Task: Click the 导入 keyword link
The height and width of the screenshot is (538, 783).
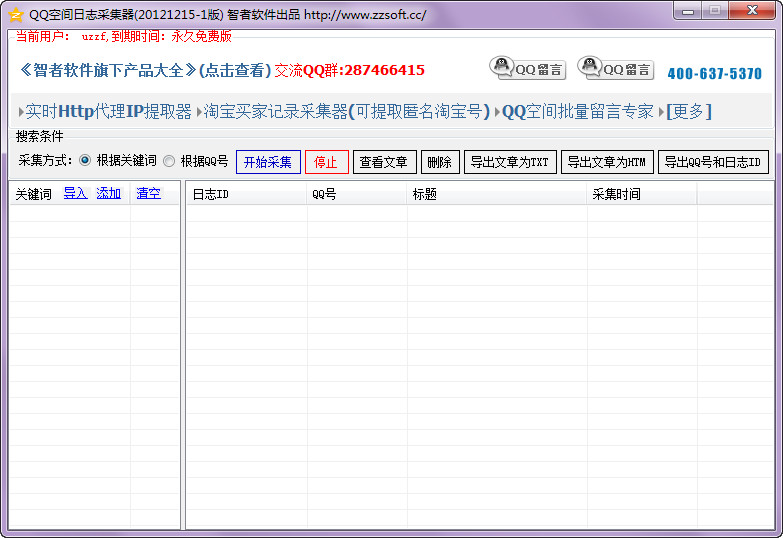Action: pos(75,193)
